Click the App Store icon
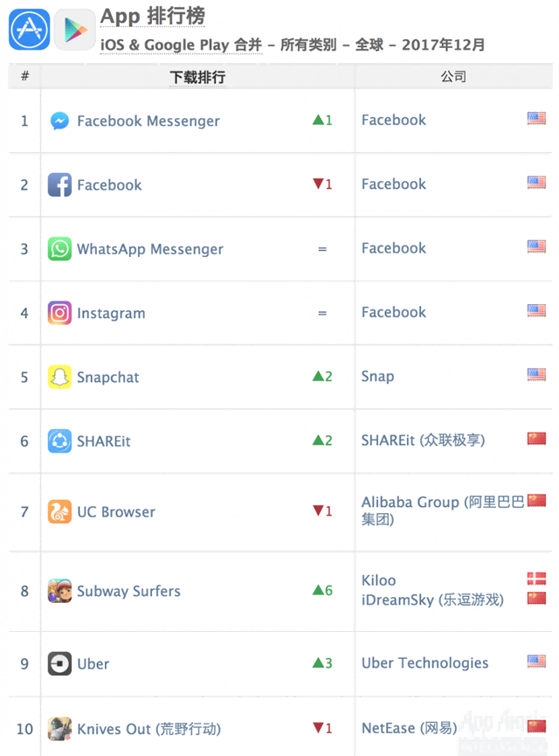 [x=29, y=30]
